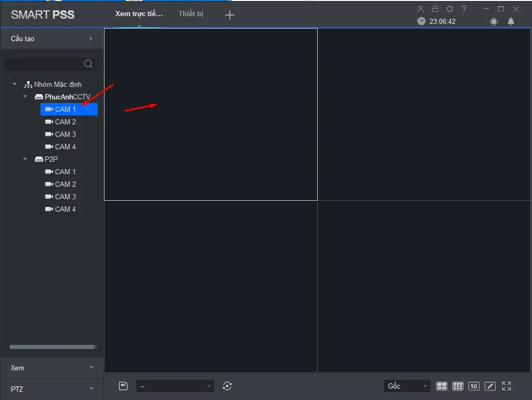Enter full screen view mode
Image resolution: width=532 pixels, height=400 pixels.
pyautogui.click(x=507, y=386)
